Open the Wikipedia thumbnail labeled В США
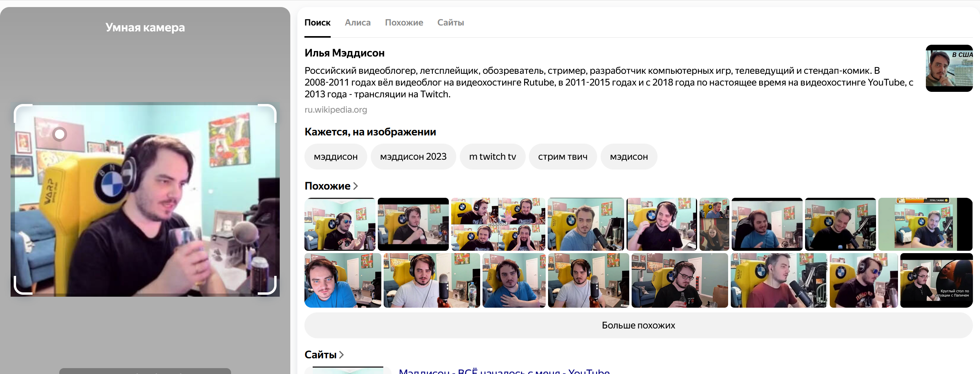Screen dimensions: 980x374 [949, 68]
